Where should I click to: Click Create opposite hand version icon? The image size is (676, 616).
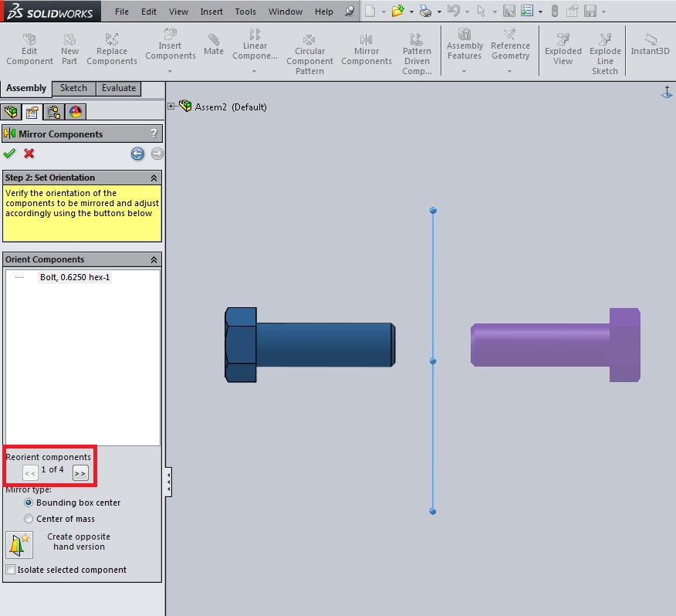(19, 545)
